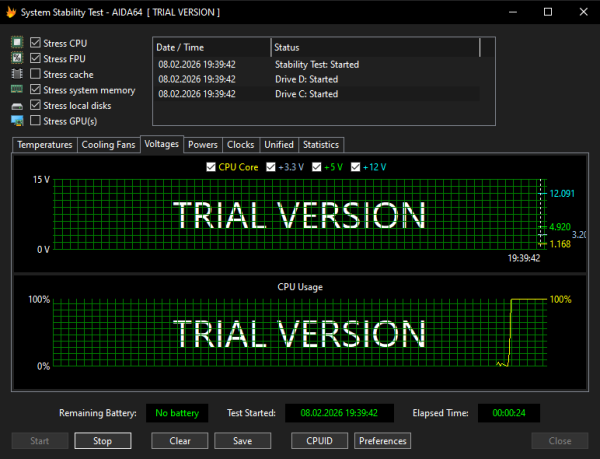Image resolution: width=600 pixels, height=459 pixels.
Task: Hide the CPU Core voltage line
Action: tap(211, 167)
